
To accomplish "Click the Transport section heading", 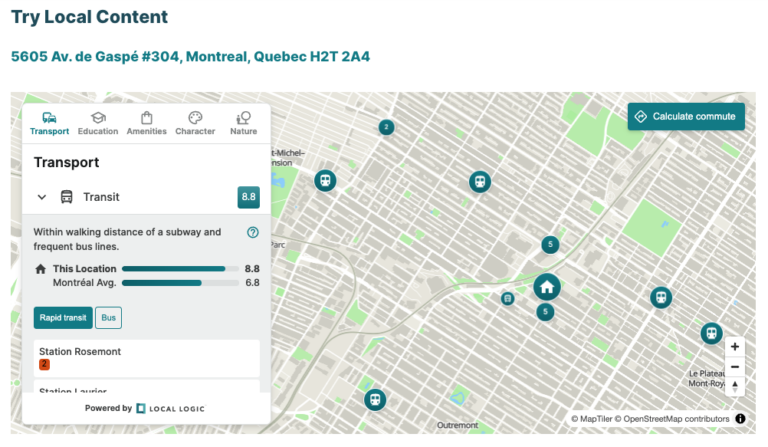I will click(x=66, y=163).
